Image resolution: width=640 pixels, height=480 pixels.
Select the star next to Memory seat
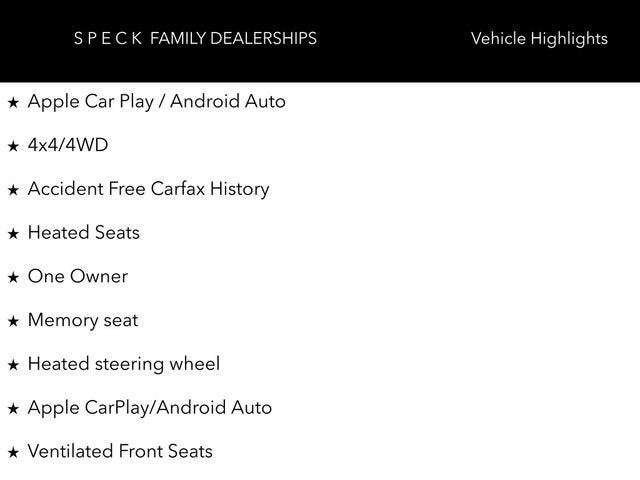[x=13, y=322]
